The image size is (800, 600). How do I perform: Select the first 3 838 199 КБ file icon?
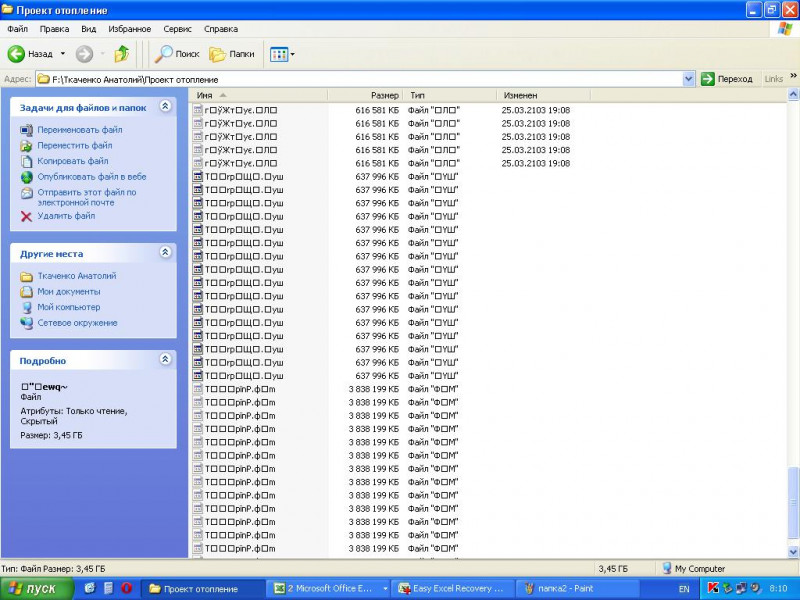(198, 389)
